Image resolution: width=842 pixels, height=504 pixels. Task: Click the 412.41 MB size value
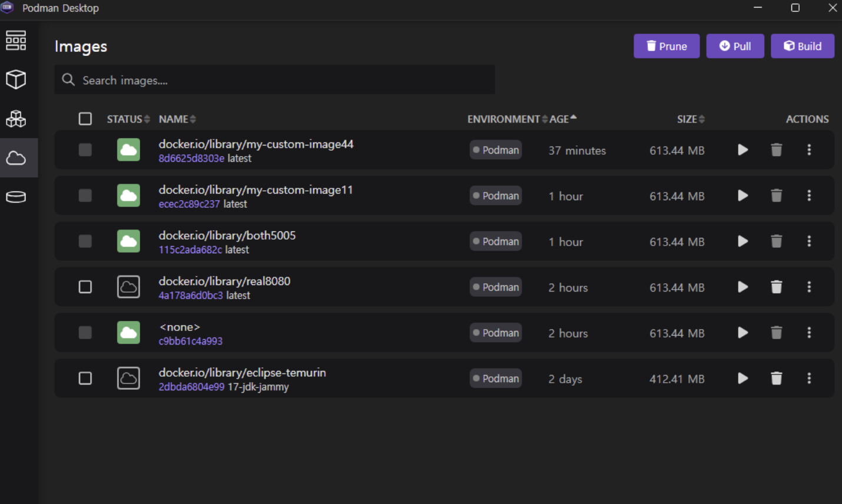[677, 379]
